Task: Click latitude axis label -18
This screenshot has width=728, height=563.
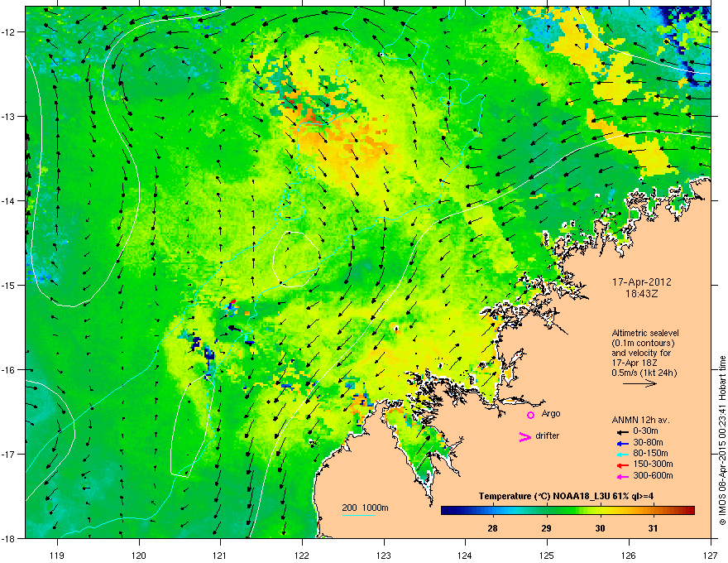Action: [8, 538]
